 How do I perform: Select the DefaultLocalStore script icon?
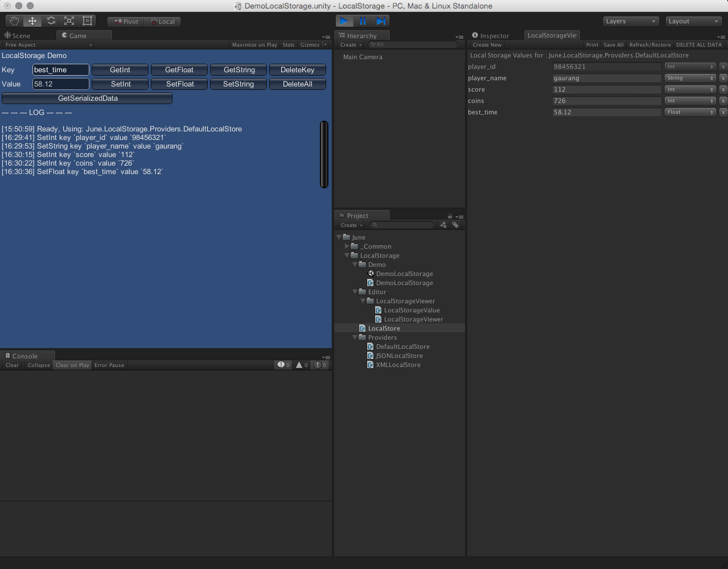pos(371,347)
